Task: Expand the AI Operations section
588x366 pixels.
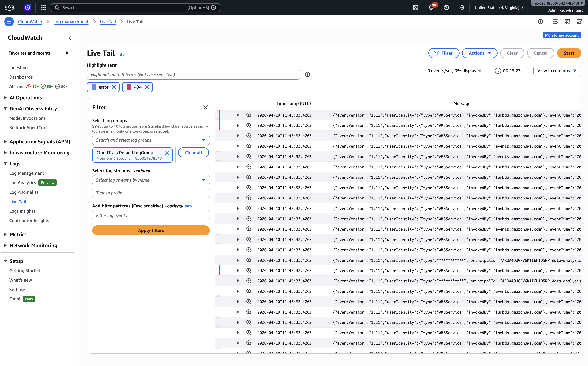Action: tap(5, 98)
